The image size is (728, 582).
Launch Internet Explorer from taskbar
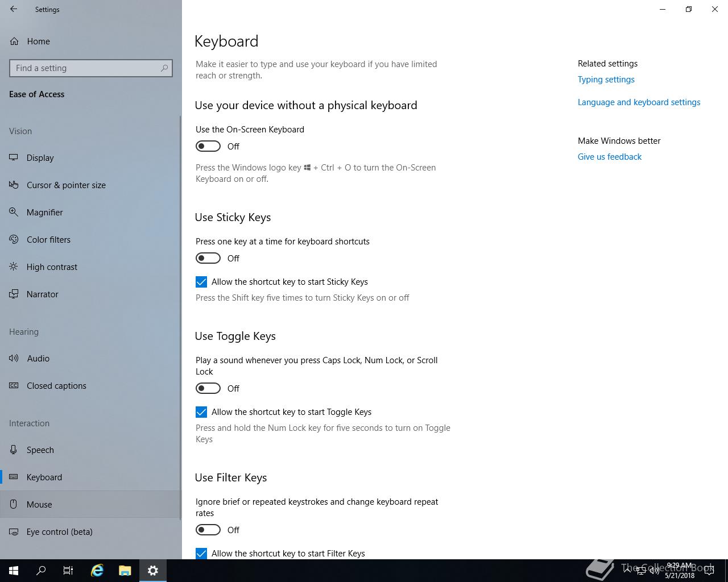click(x=97, y=571)
